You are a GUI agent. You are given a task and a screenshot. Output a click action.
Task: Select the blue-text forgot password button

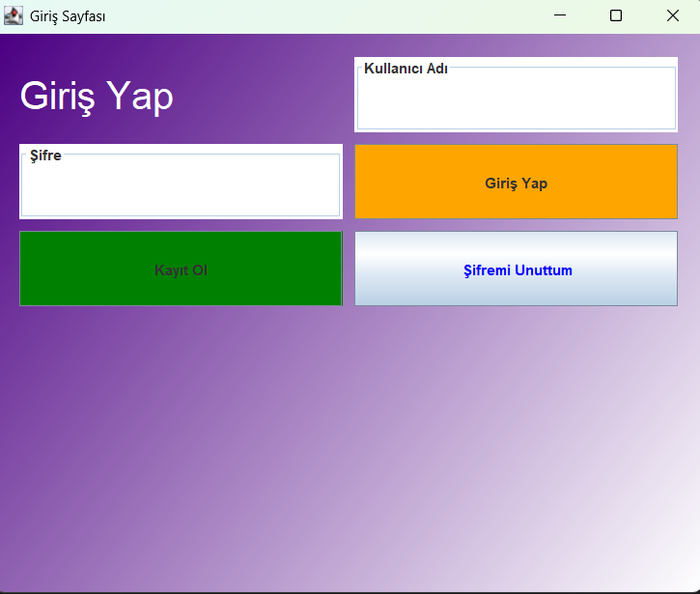[517, 269]
